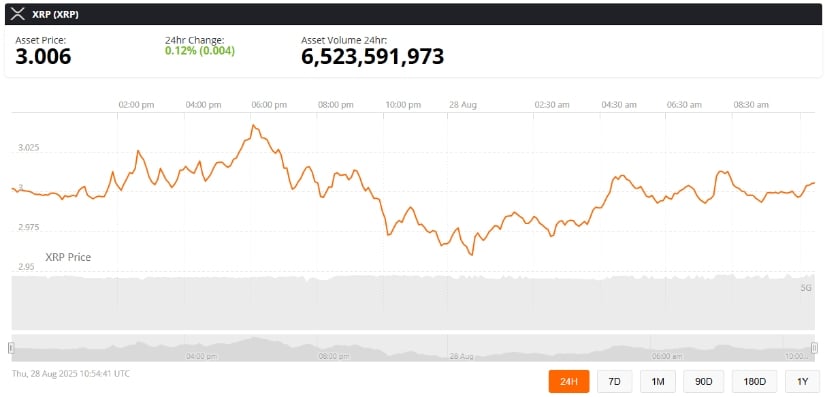Viewport: 825px width, 397px height.
Task: Select the 24H time range button
Action: (569, 381)
